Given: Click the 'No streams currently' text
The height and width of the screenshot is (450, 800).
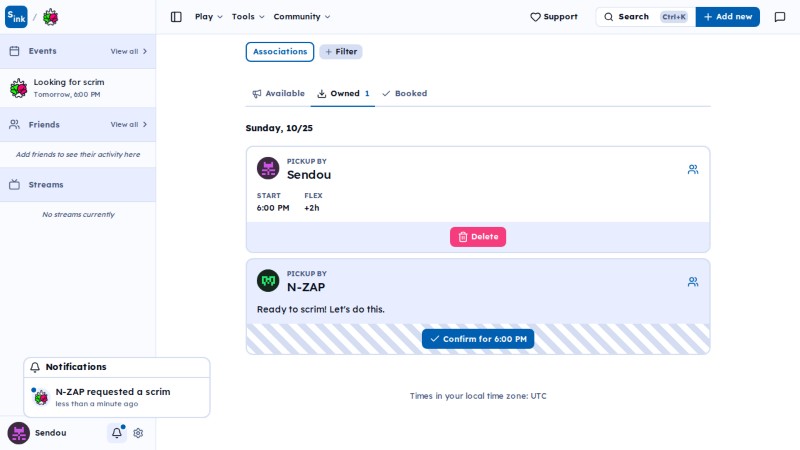Looking at the screenshot, I should coord(78,214).
